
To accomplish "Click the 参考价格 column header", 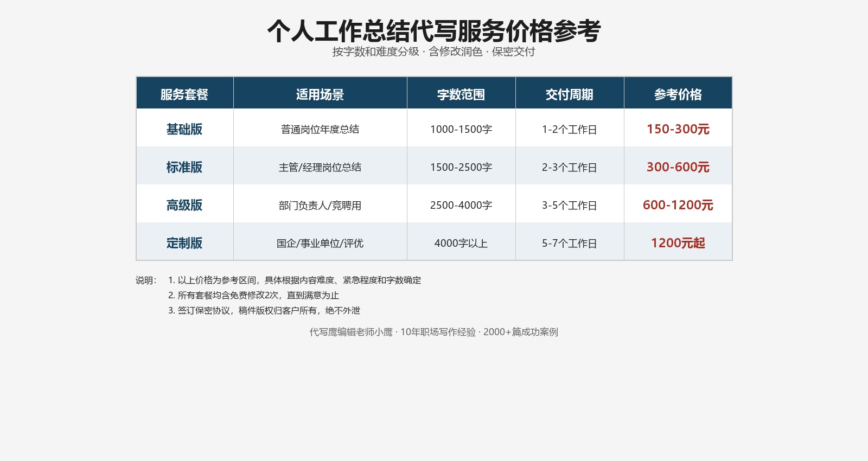I will (x=678, y=93).
